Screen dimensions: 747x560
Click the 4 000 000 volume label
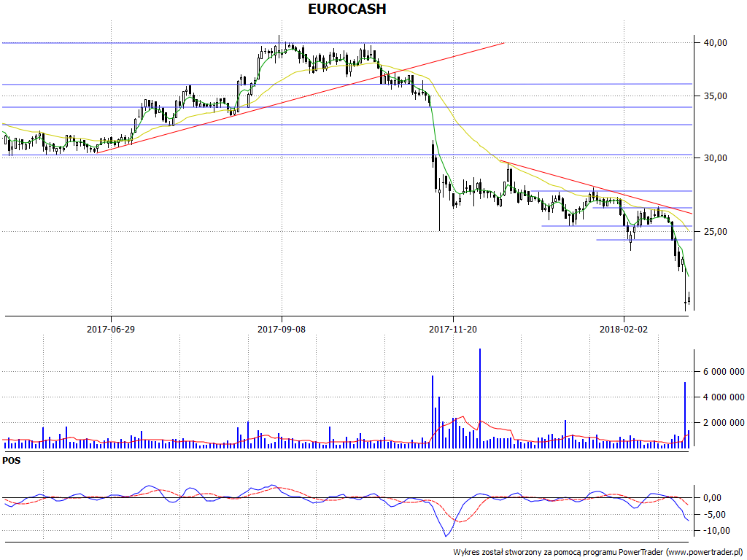(x=724, y=397)
